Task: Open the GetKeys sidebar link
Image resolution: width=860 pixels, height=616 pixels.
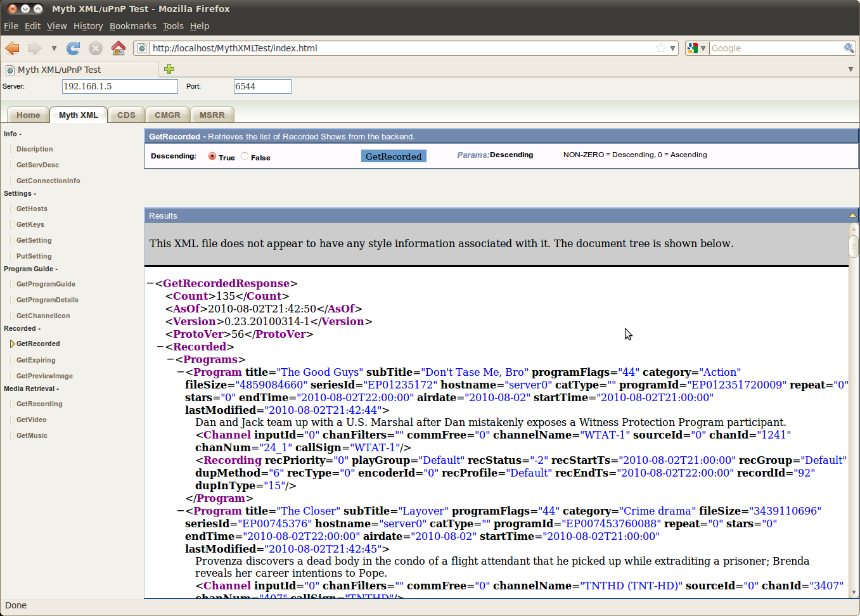Action: point(30,225)
